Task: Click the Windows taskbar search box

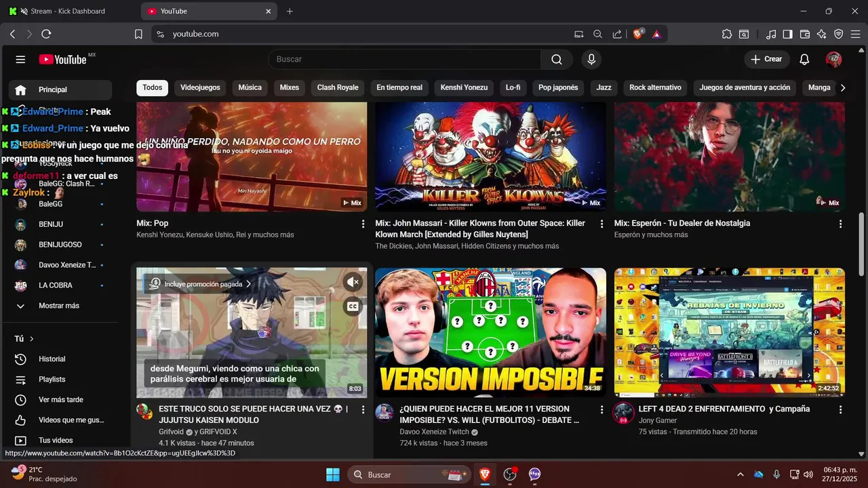Action: [409, 474]
